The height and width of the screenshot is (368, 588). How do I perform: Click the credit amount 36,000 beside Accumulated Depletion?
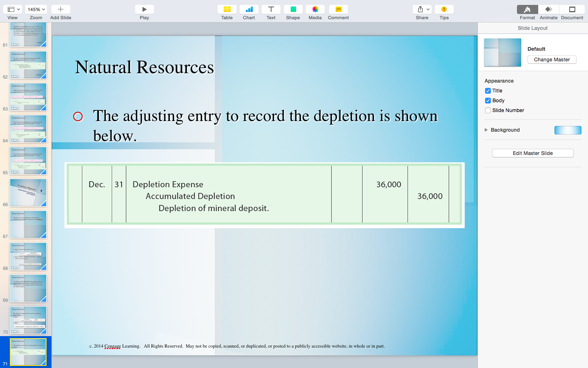tap(430, 196)
